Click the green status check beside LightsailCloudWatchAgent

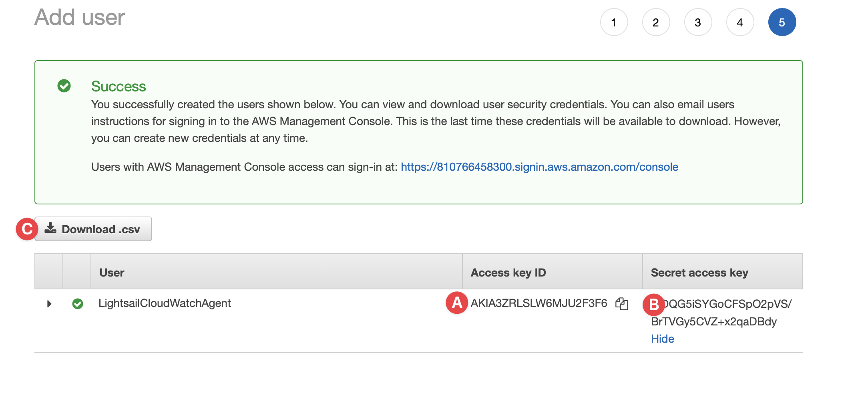click(x=78, y=304)
